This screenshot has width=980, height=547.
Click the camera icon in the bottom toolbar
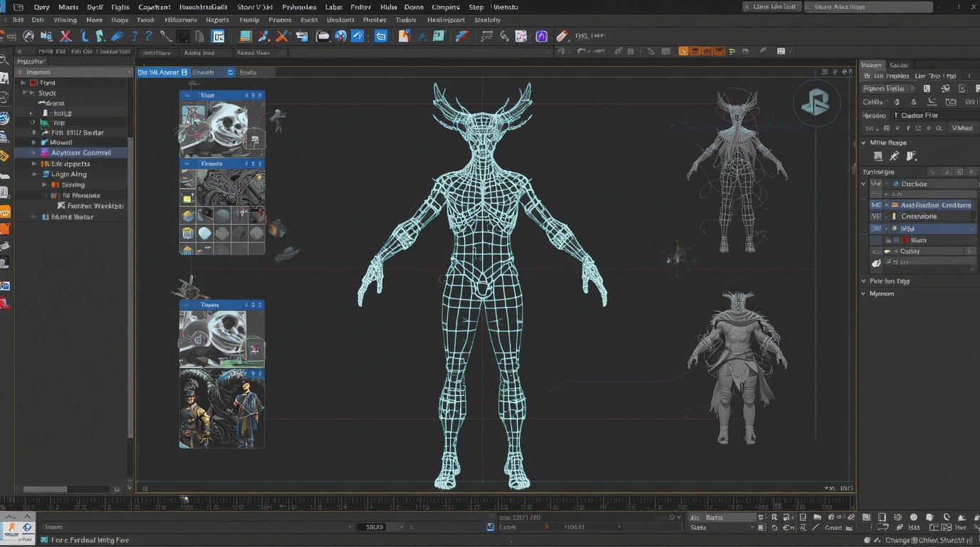point(929,517)
